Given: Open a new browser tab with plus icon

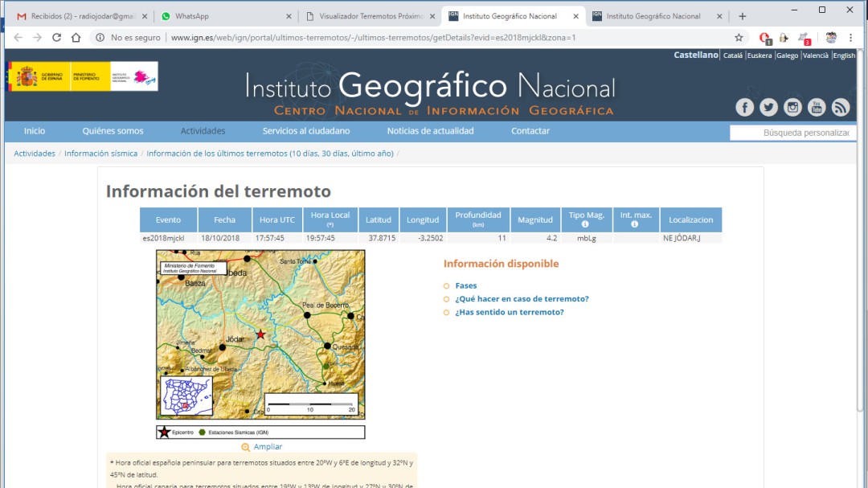Looking at the screenshot, I should pos(743,16).
